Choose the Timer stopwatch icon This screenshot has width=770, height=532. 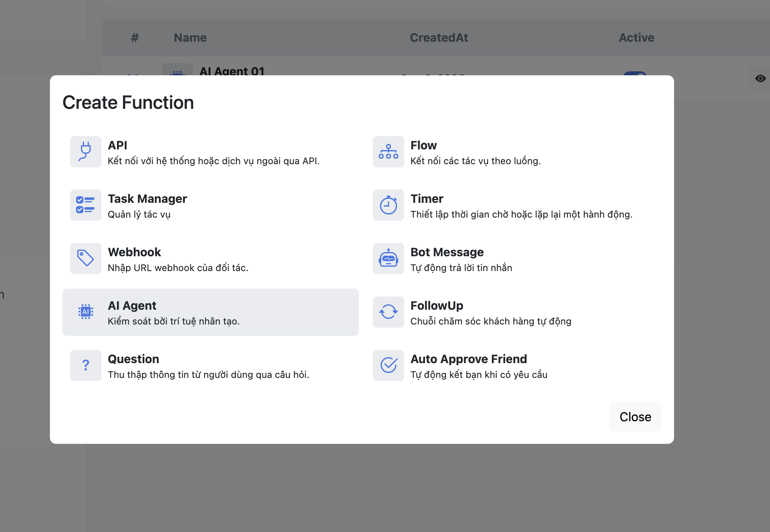(388, 205)
